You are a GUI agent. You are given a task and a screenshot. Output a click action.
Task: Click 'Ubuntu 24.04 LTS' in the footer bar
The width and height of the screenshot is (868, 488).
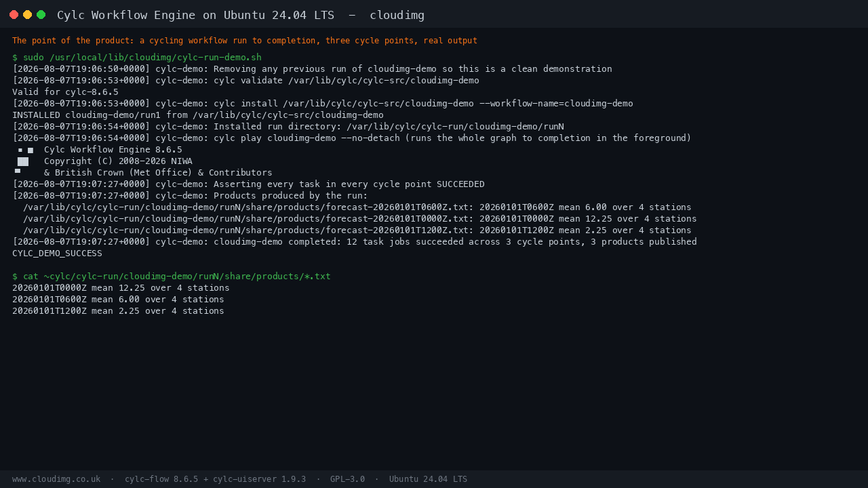tap(428, 479)
